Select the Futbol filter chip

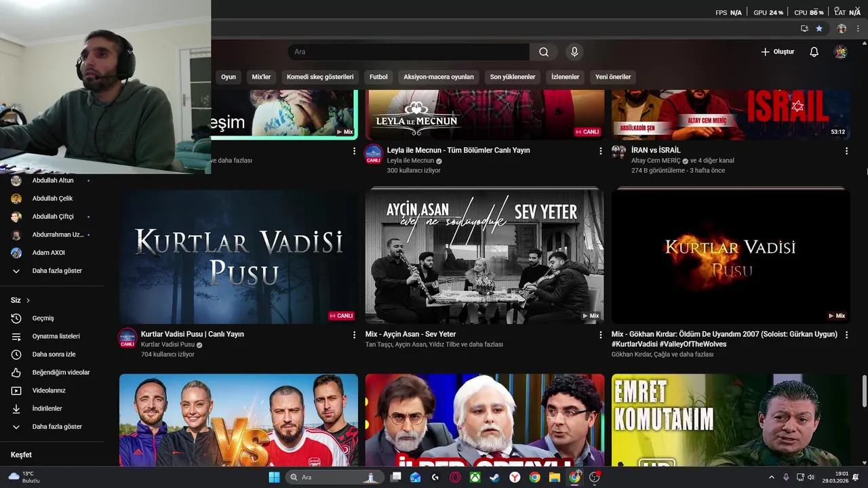click(x=378, y=77)
